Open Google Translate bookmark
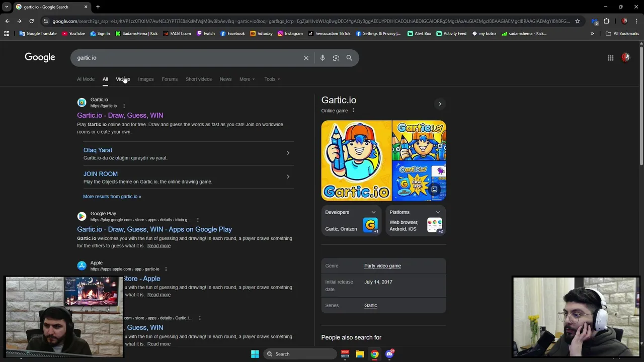 [38, 34]
